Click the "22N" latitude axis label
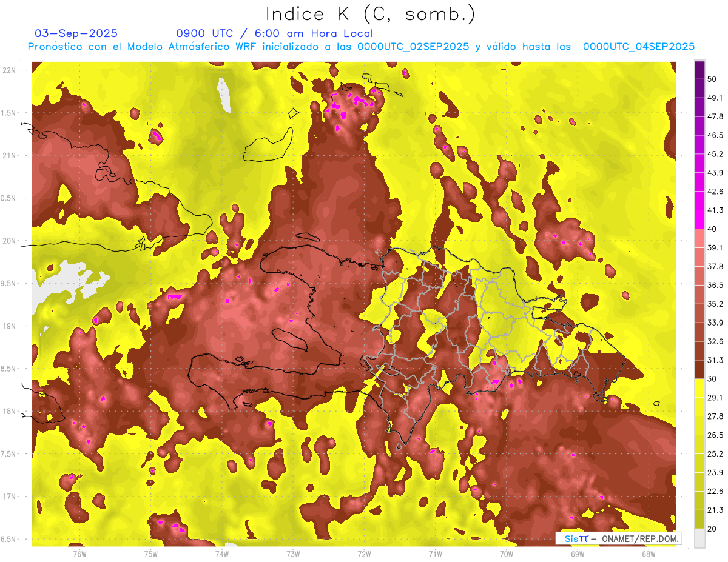This screenshot has width=728, height=562. tap(9, 70)
